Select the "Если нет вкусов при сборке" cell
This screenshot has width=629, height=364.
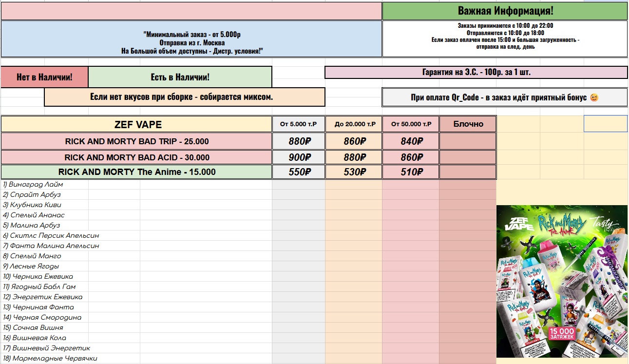[x=185, y=97]
